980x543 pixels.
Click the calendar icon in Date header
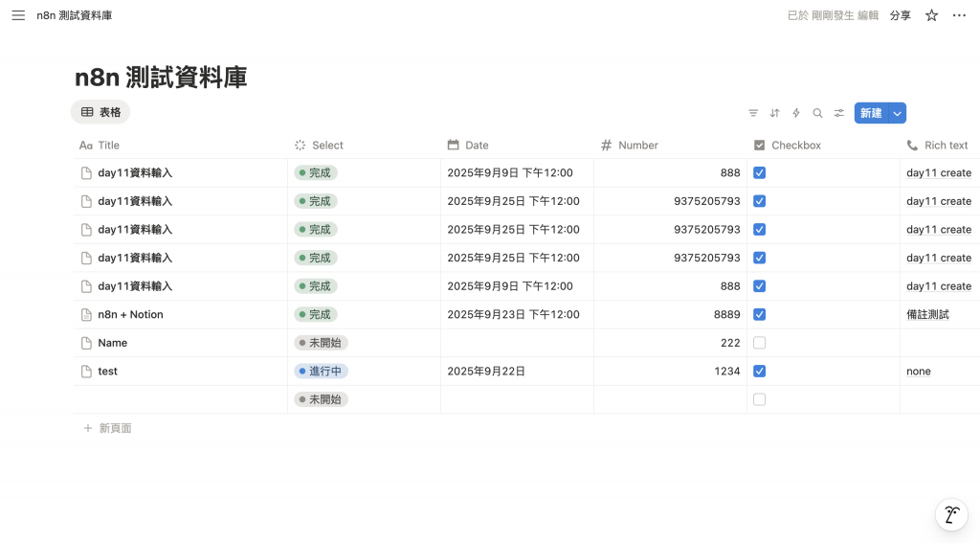point(453,146)
